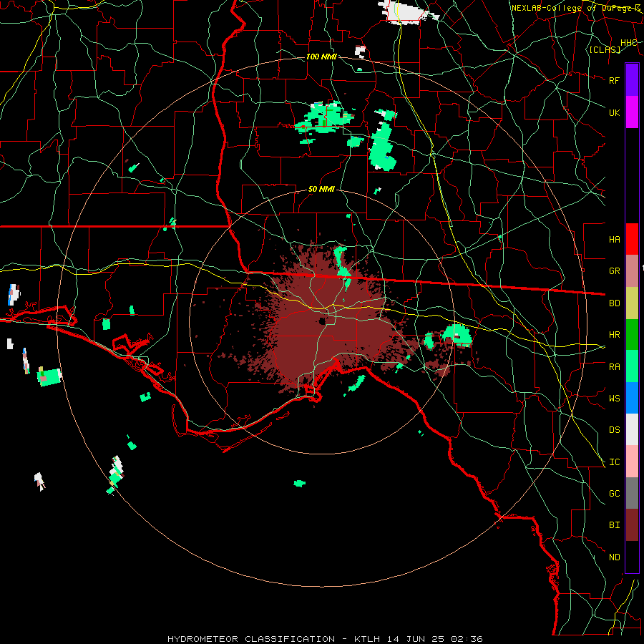Click the Hydrometeor Classification KTLH title caption
The image size is (644, 644).
pos(325,639)
